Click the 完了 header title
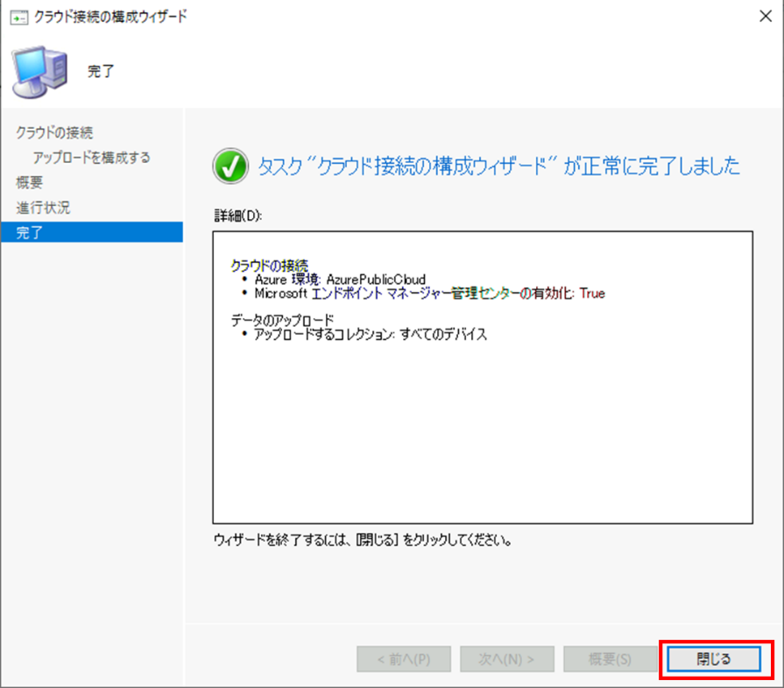Viewport: 784px width, 688px height. tap(101, 72)
